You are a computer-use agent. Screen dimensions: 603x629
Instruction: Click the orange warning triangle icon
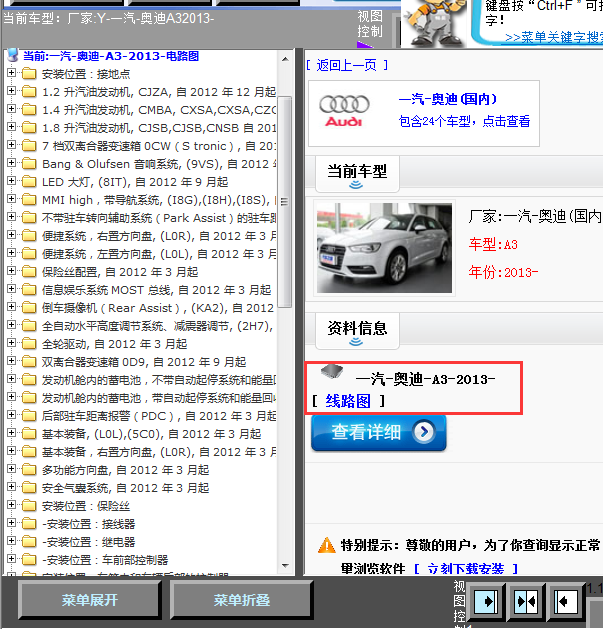[327, 545]
